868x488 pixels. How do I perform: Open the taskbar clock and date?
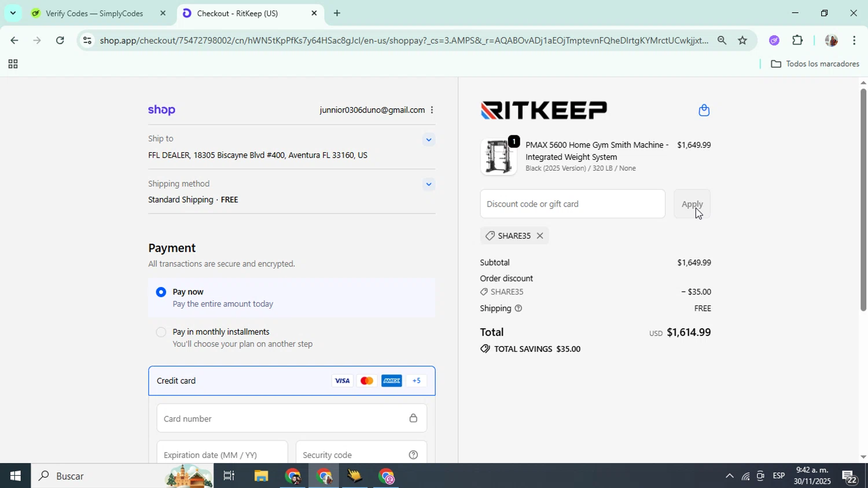[x=812, y=476]
